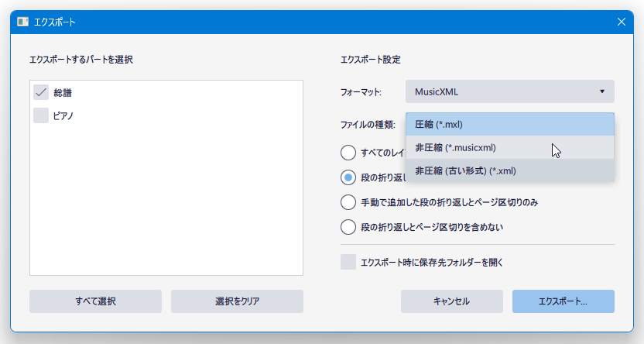Open the フォーマット MusicXML dropdown
Viewport: 644px width, 344px height.
click(x=509, y=91)
